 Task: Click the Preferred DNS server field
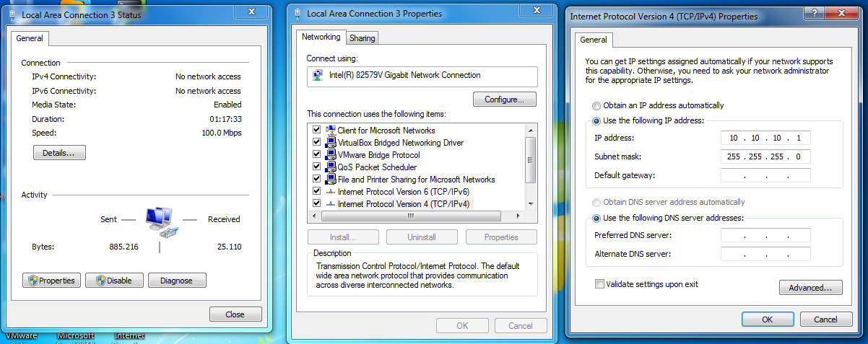coord(765,235)
